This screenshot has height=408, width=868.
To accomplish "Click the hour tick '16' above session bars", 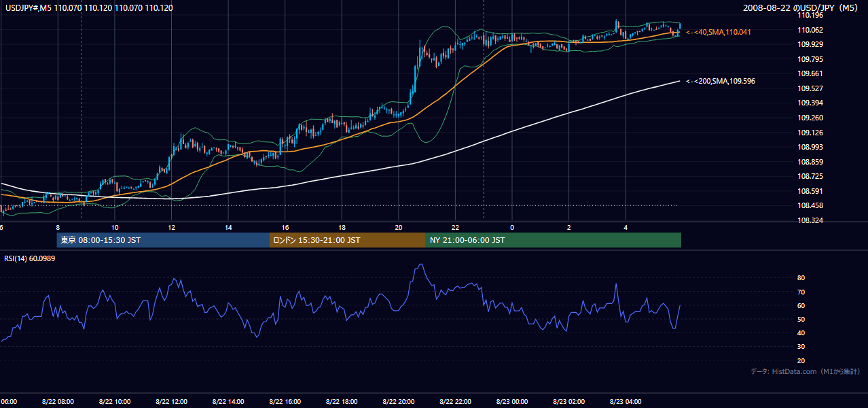I will pos(285,228).
